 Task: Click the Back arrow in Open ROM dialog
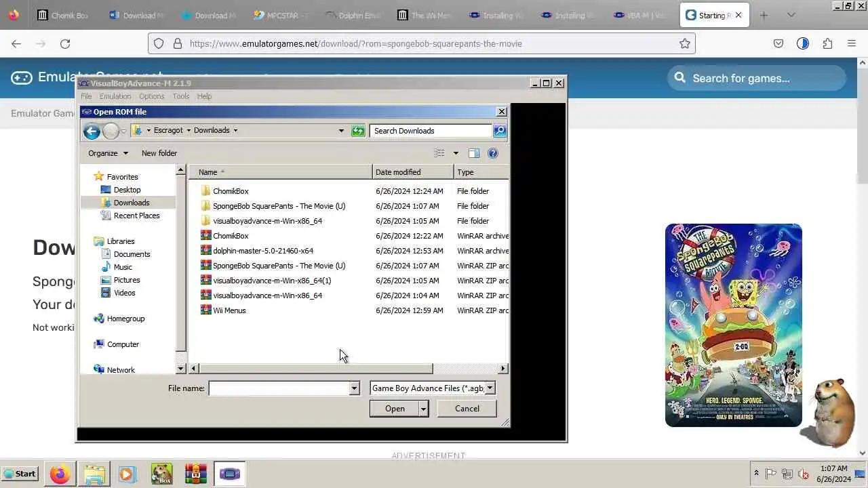coord(92,131)
